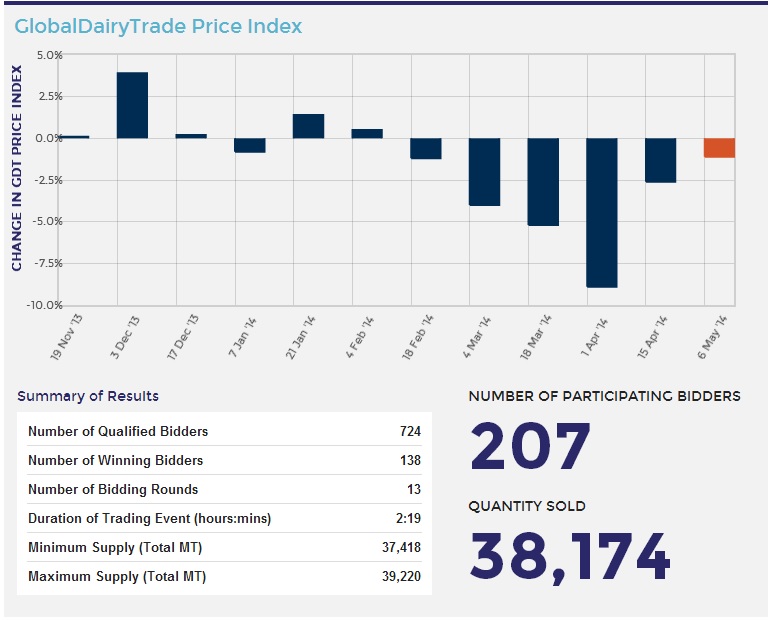Select the 15 Apr '14 chart bar
The image size is (771, 621).
point(660,160)
